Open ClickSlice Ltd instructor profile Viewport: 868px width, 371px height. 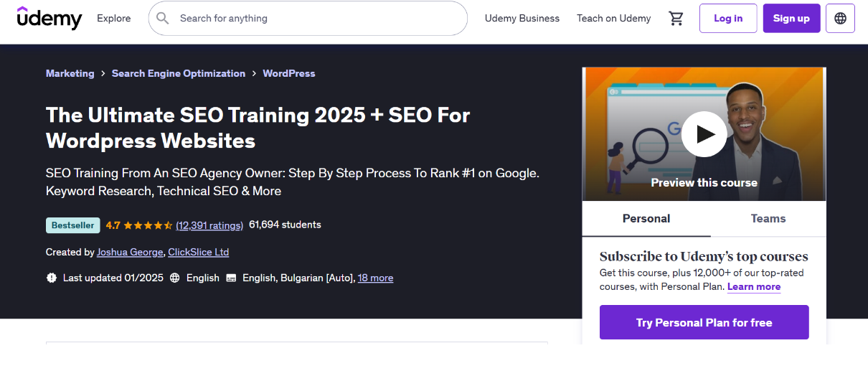click(199, 252)
